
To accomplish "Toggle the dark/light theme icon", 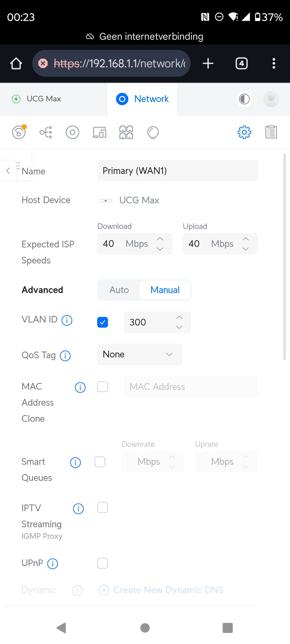I will click(244, 99).
